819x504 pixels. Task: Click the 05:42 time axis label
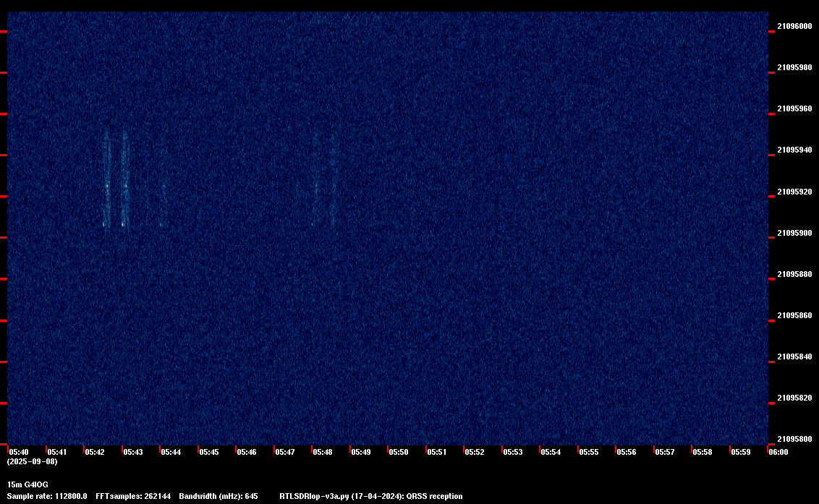point(95,452)
